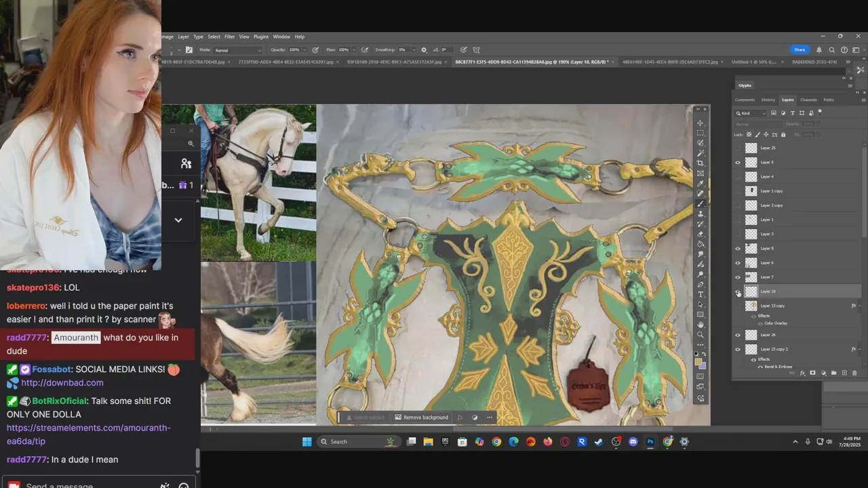Open Discord from the taskbar
868x488 pixels.
click(633, 442)
